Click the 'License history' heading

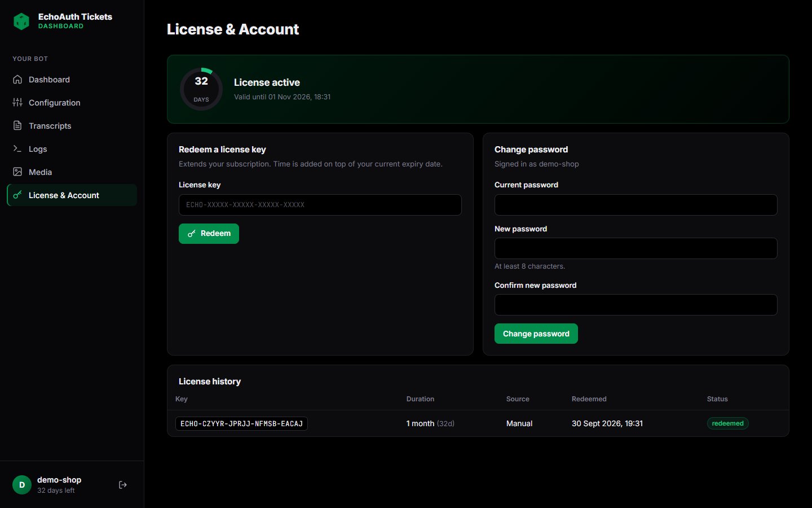[x=210, y=382]
